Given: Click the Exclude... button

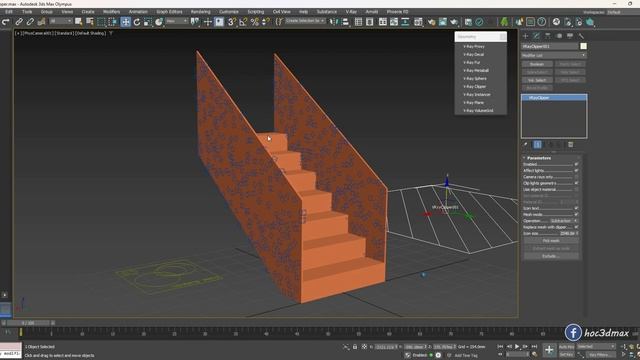Looking at the screenshot, I should pos(551,256).
